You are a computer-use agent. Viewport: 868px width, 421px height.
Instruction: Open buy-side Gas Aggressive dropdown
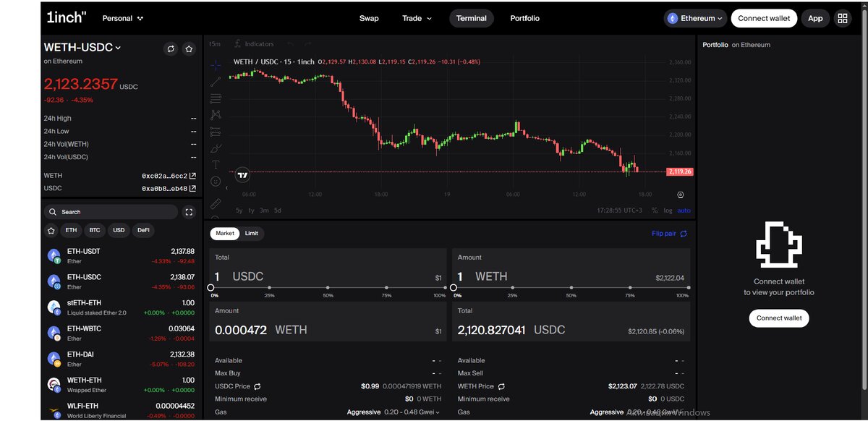(x=393, y=412)
